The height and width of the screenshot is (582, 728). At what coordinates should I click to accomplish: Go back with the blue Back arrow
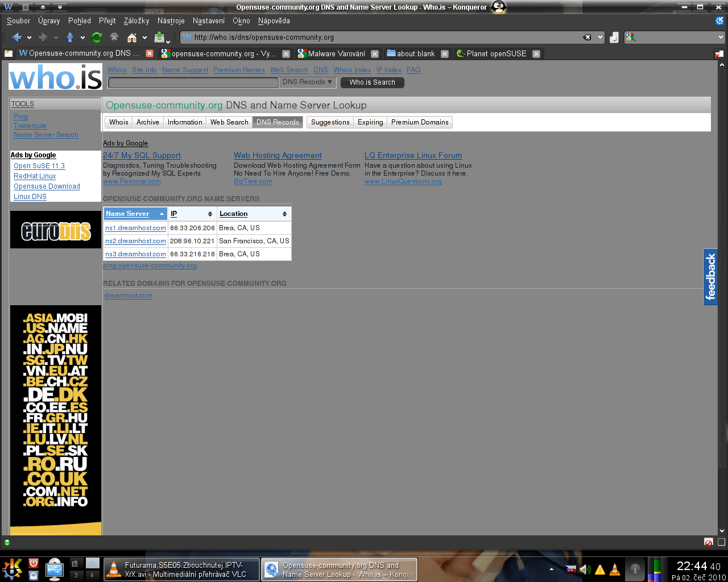16,38
